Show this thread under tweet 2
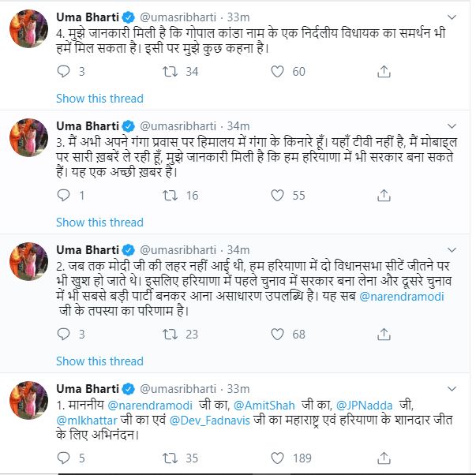 [x=99, y=361]
